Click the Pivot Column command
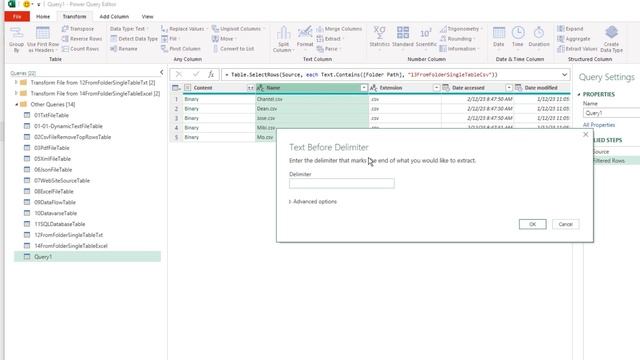Viewport: 640px width, 360px height. [x=180, y=49]
